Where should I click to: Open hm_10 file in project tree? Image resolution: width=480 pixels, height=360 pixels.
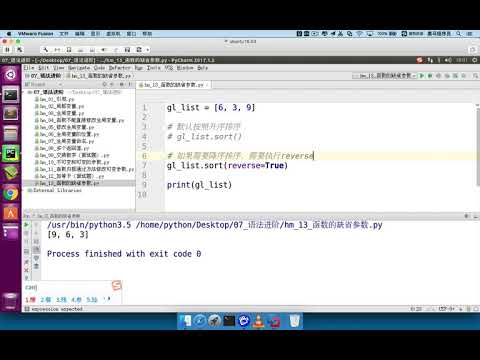pyautogui.click(x=72, y=162)
